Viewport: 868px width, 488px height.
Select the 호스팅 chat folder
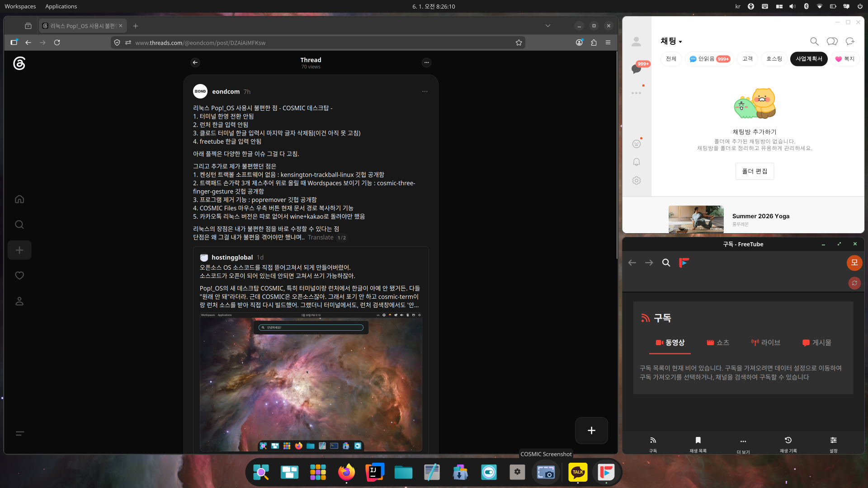tap(774, 59)
